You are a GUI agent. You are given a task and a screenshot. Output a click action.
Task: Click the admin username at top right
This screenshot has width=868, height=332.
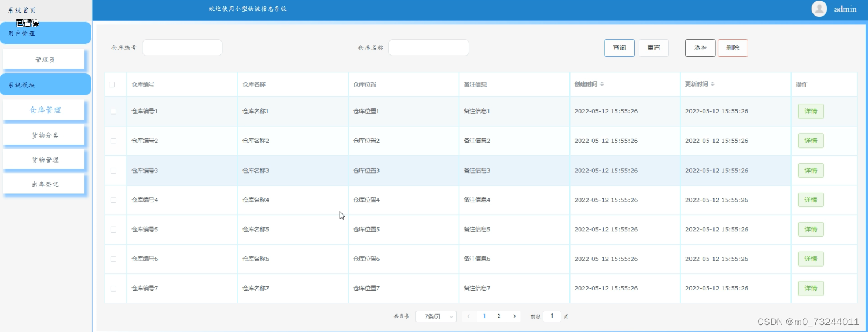pos(845,9)
